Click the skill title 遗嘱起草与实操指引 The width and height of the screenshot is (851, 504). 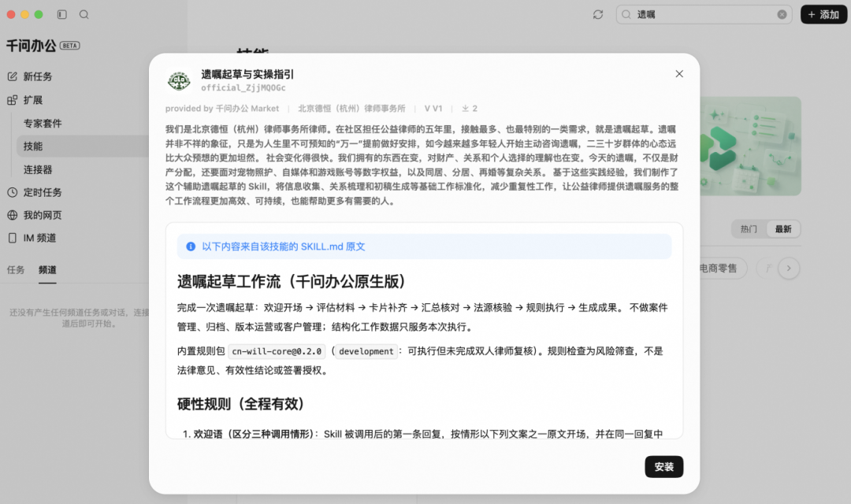coord(247,74)
